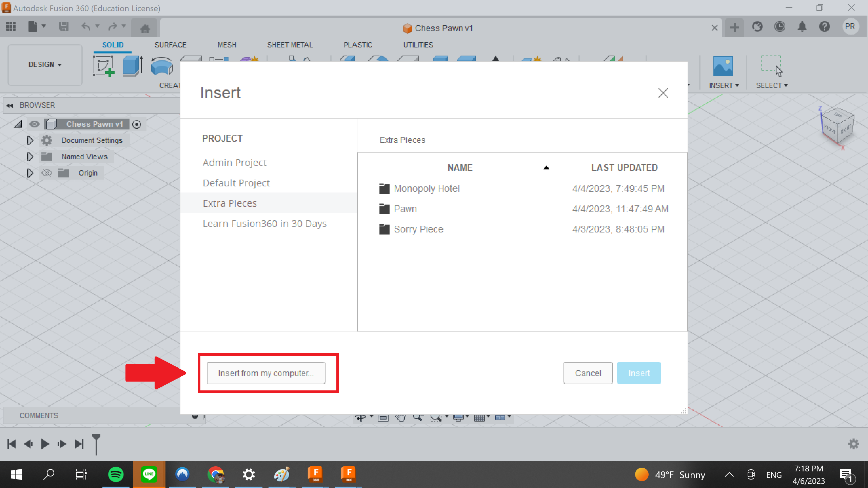Switch to the MESH tab
The width and height of the screenshot is (868, 488).
(227, 45)
